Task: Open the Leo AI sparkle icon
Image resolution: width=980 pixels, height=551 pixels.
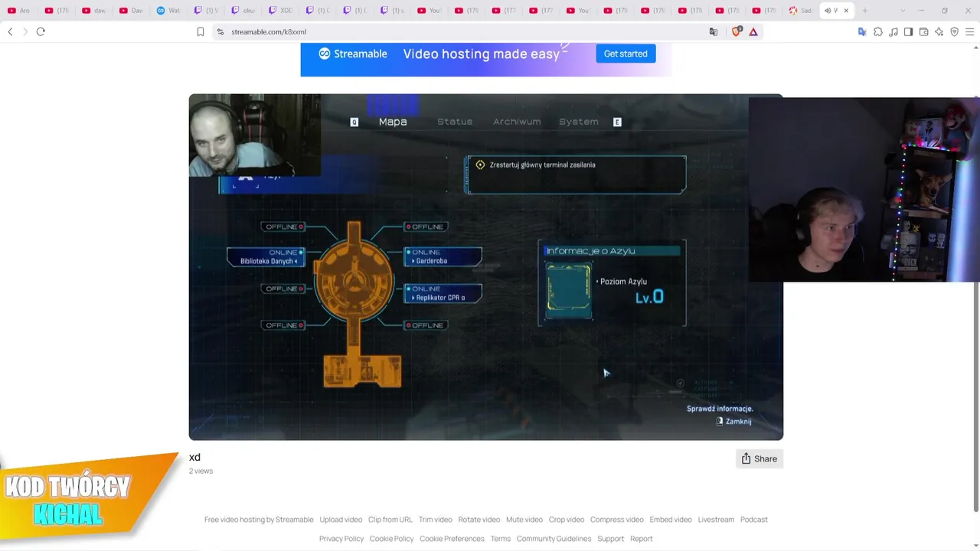Action: pyautogui.click(x=939, y=31)
